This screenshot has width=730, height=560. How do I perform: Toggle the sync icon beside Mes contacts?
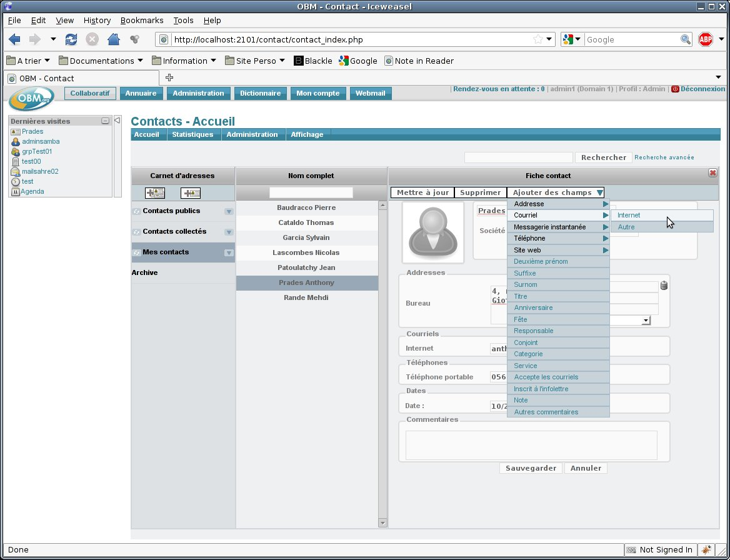tap(136, 252)
